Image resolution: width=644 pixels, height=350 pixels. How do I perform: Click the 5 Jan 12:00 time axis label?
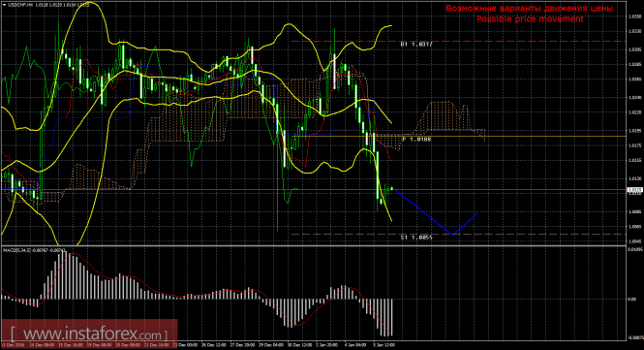coord(384,345)
